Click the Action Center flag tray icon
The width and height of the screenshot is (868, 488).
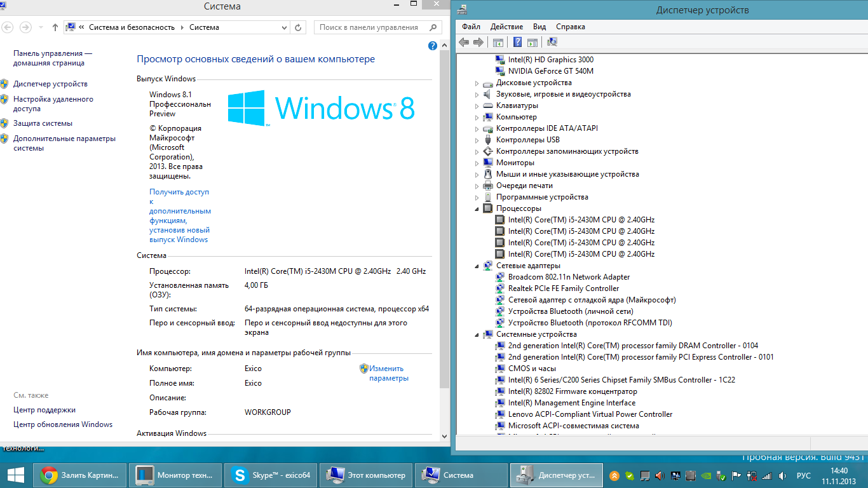(x=736, y=475)
